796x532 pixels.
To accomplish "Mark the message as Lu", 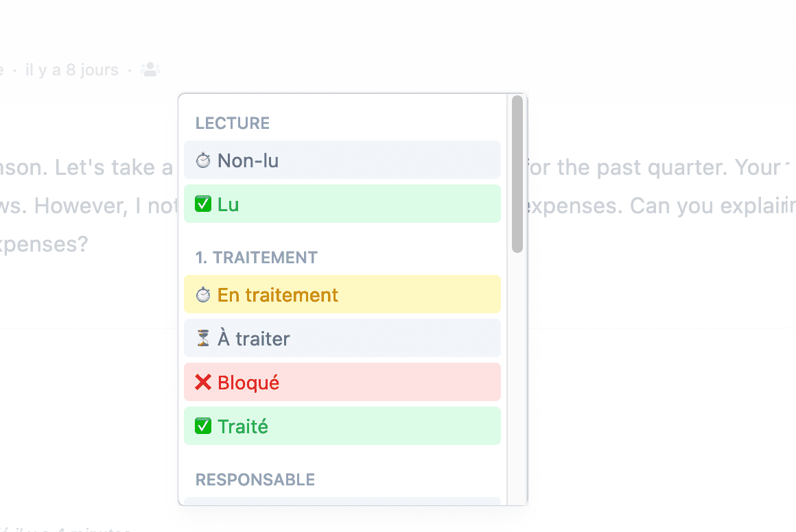I will (342, 204).
